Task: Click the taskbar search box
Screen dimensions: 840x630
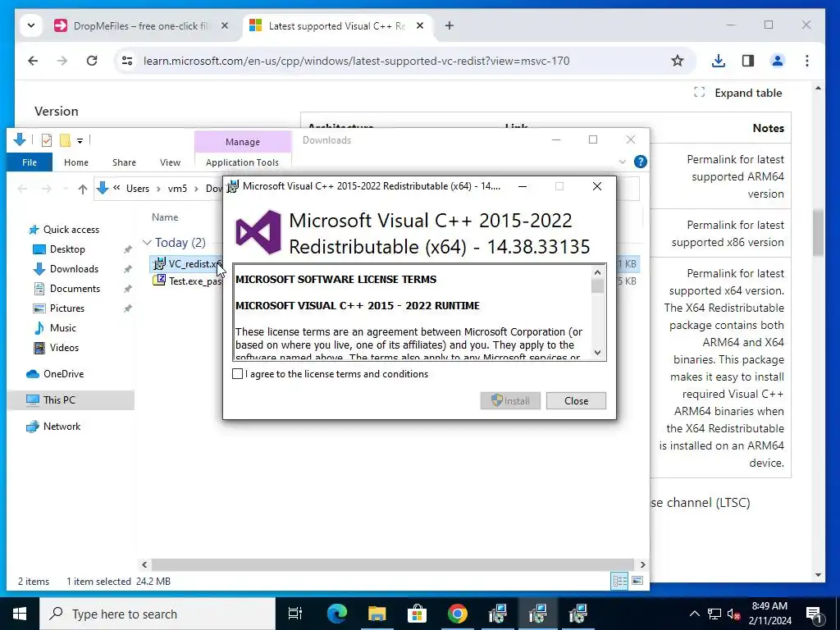Action: click(157, 614)
